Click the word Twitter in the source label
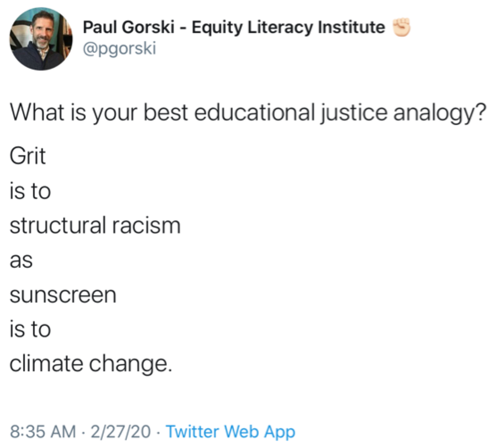Viewport: 504px width, 448px height. (193, 431)
